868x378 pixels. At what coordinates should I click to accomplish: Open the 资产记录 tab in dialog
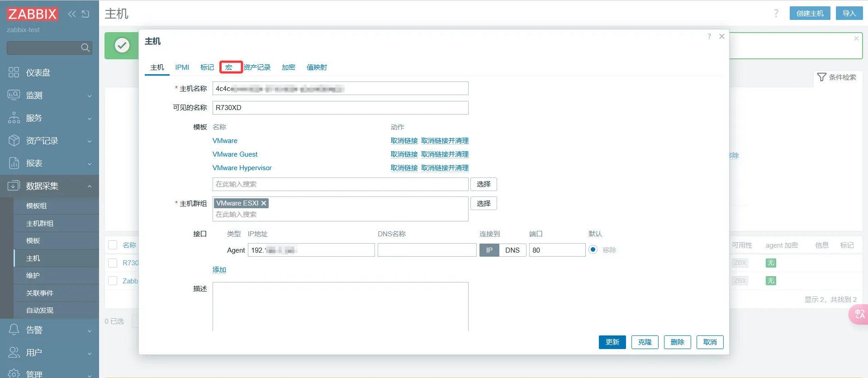pyautogui.click(x=257, y=67)
